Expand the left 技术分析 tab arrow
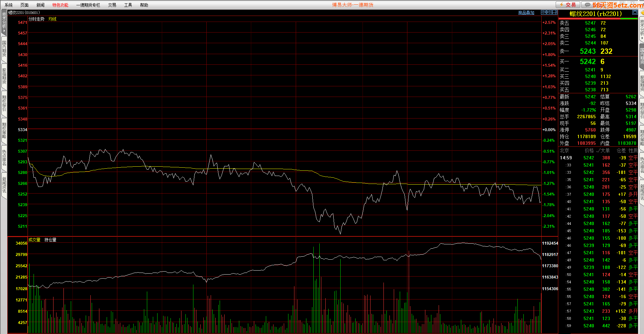The width and height of the screenshot is (644, 334). (4, 31)
